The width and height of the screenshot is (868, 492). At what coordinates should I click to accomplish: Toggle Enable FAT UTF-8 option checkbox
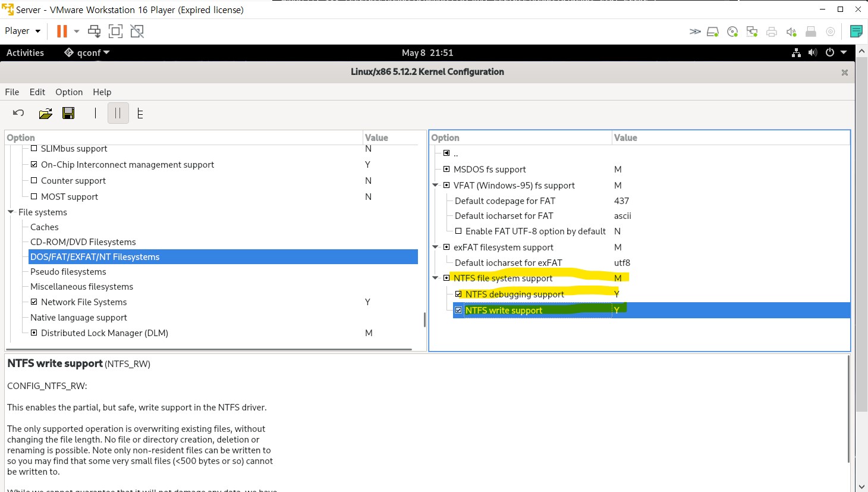tap(458, 231)
